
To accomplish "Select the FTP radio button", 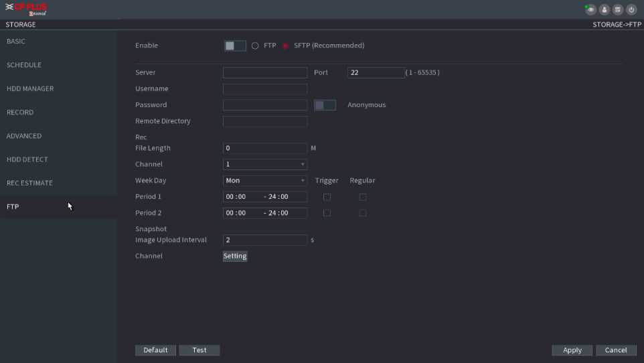I will pyautogui.click(x=255, y=46).
